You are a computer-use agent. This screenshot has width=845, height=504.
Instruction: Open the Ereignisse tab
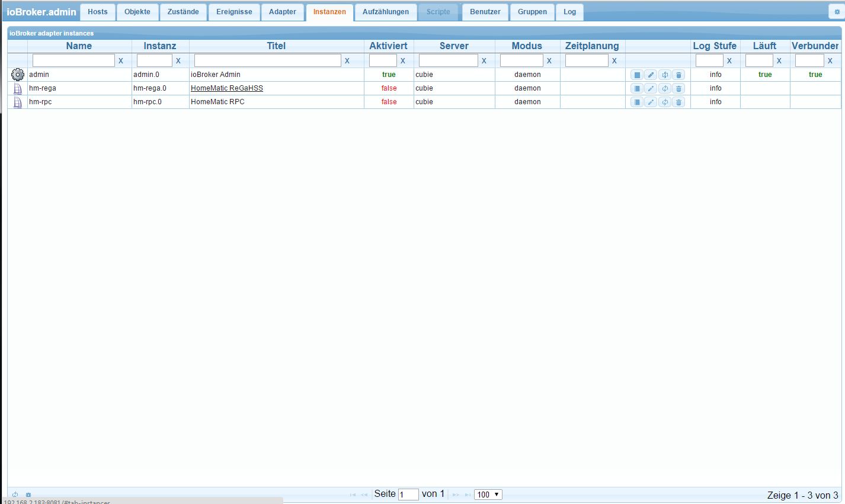234,12
